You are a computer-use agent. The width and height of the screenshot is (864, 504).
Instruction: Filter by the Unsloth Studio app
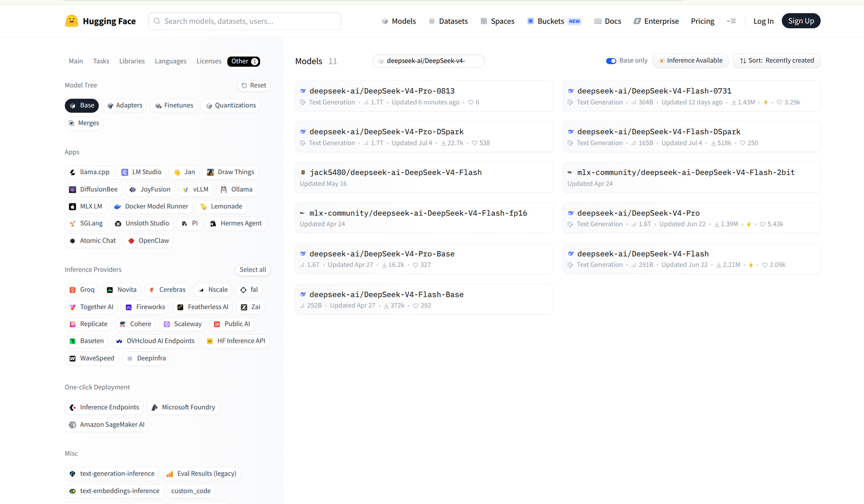142,224
